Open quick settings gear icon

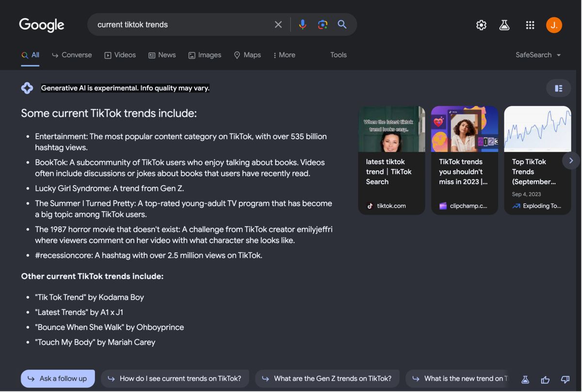pyautogui.click(x=481, y=25)
